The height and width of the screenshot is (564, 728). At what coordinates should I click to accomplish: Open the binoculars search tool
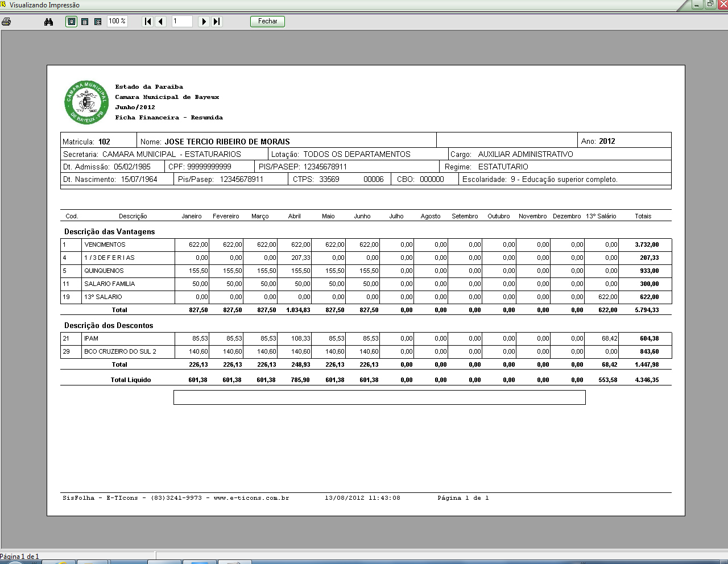coord(48,22)
